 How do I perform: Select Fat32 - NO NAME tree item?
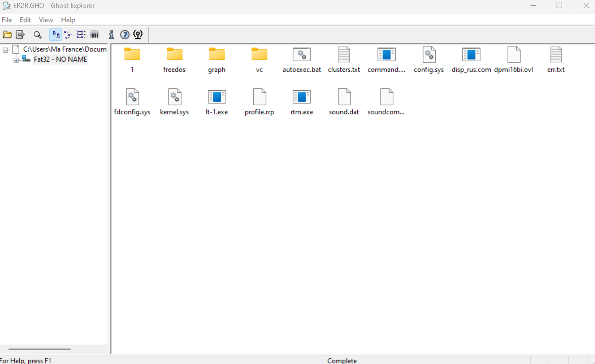(x=60, y=59)
